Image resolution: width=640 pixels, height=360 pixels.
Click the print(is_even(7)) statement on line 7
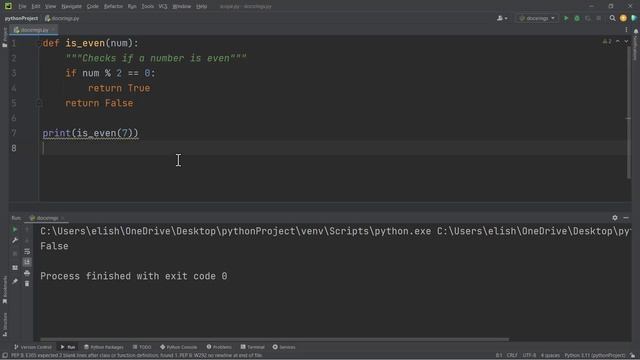point(91,133)
